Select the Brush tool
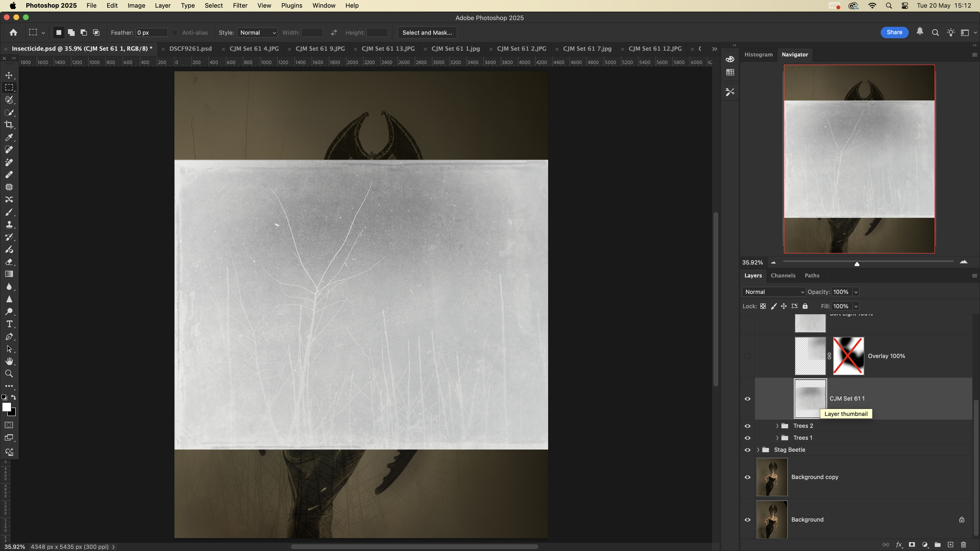 [x=9, y=212]
